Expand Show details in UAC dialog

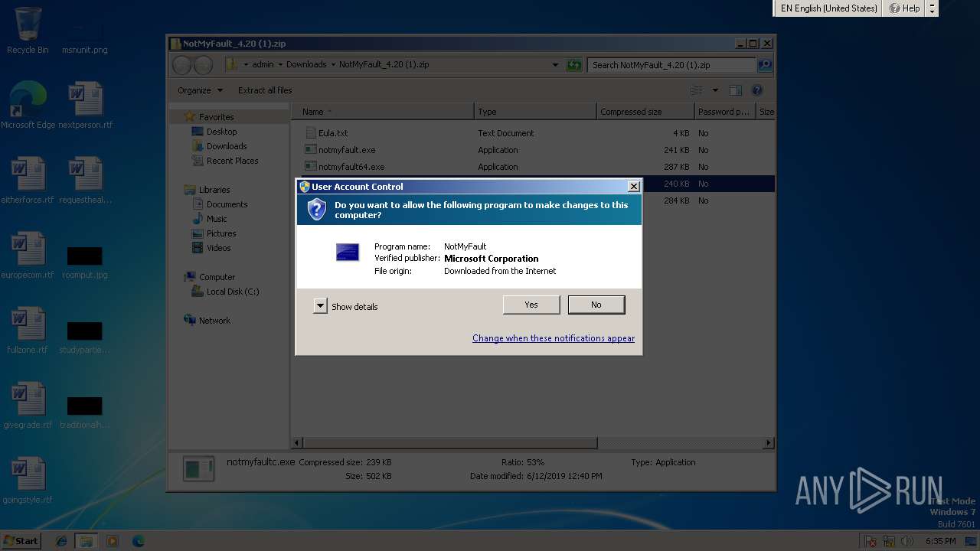tap(346, 306)
